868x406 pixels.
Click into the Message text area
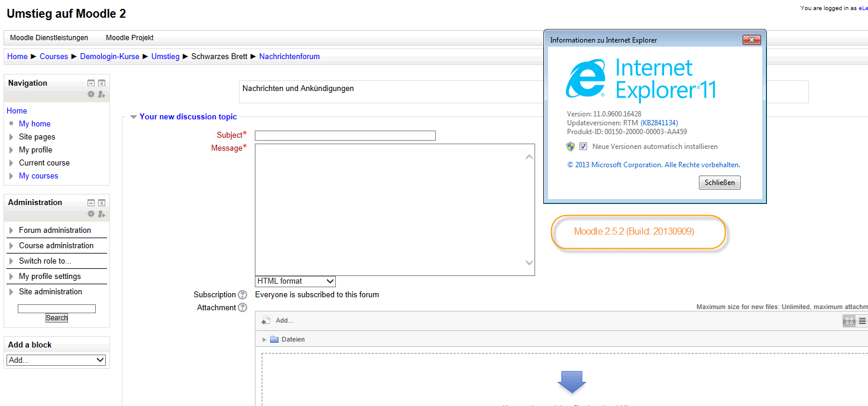[390, 210]
